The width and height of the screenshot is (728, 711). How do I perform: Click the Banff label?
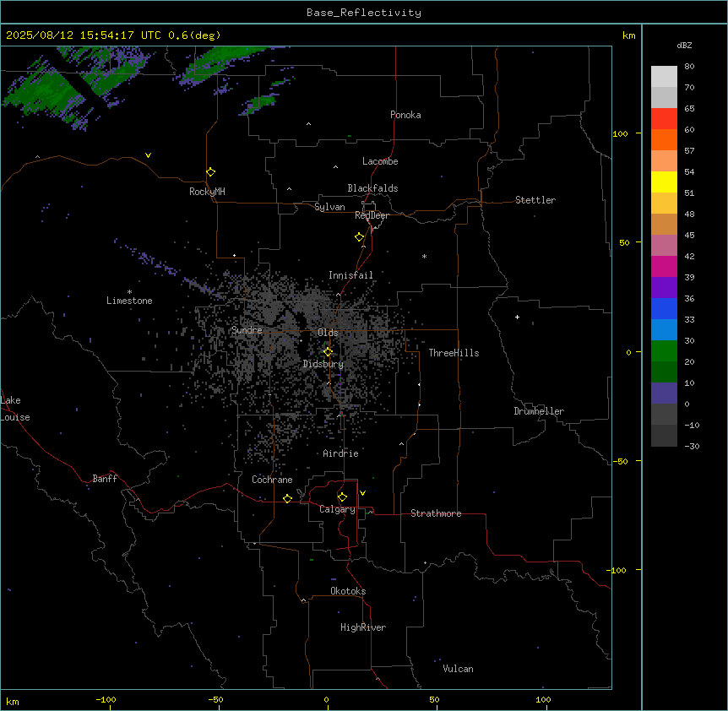pos(105,479)
